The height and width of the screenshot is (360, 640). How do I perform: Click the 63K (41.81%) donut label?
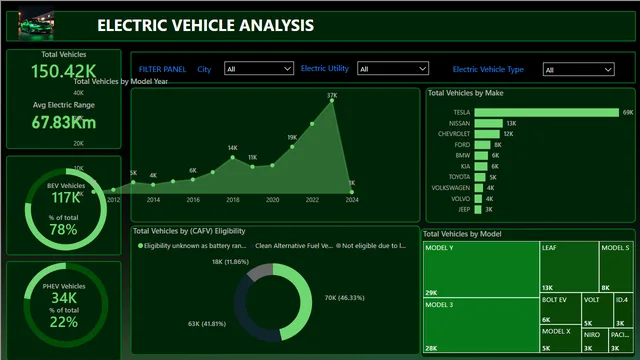[x=207, y=324]
